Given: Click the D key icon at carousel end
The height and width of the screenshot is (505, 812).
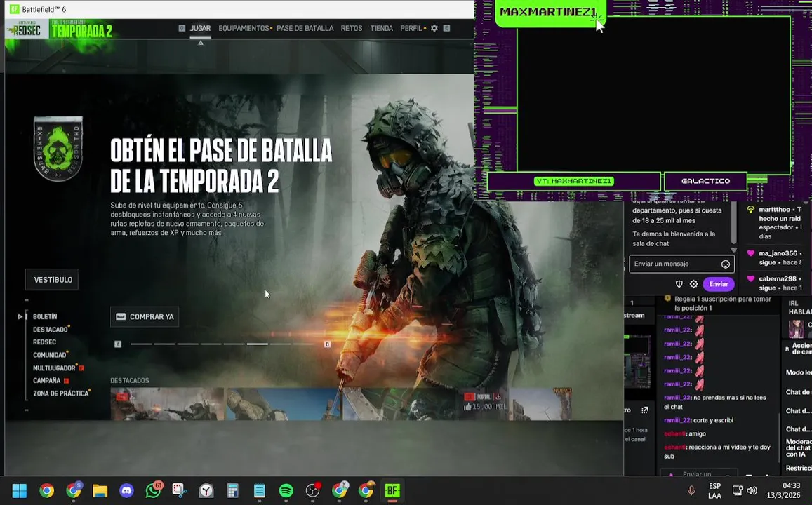Looking at the screenshot, I should coord(327,344).
